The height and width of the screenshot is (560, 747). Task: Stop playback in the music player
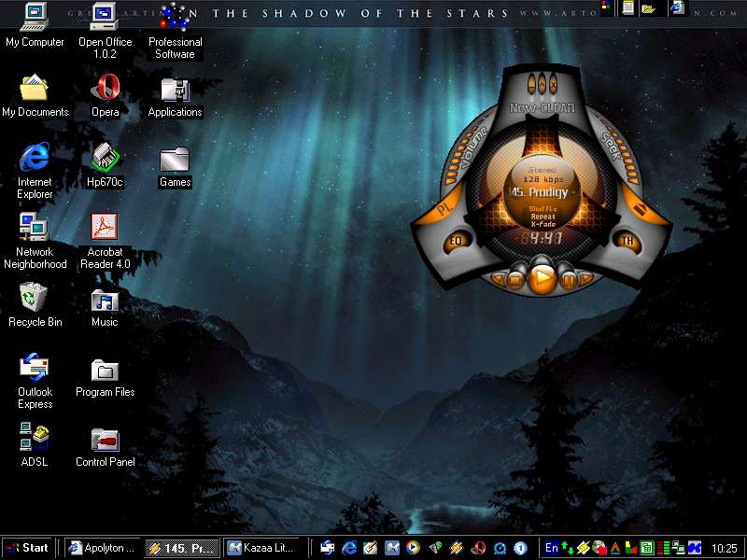[x=516, y=278]
